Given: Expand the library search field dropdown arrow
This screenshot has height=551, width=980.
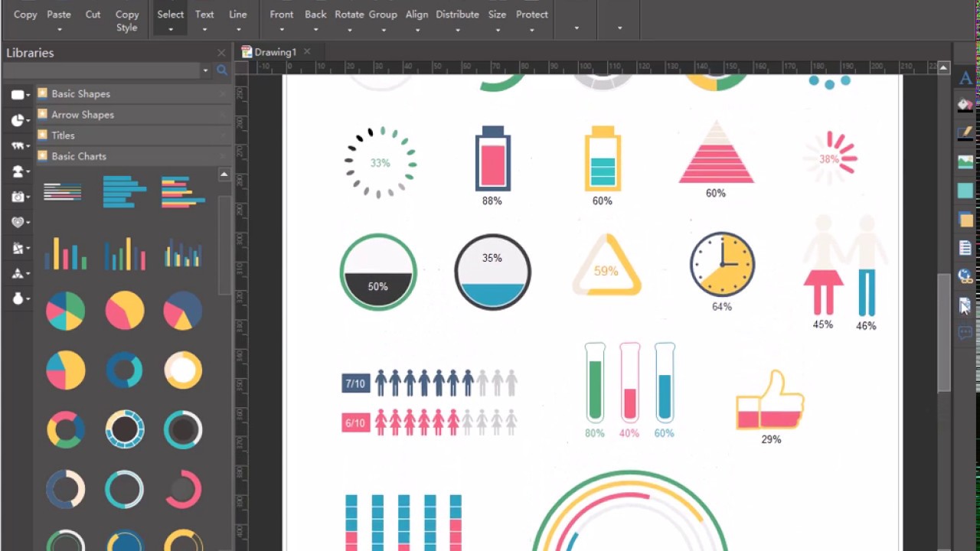Looking at the screenshot, I should (x=205, y=70).
